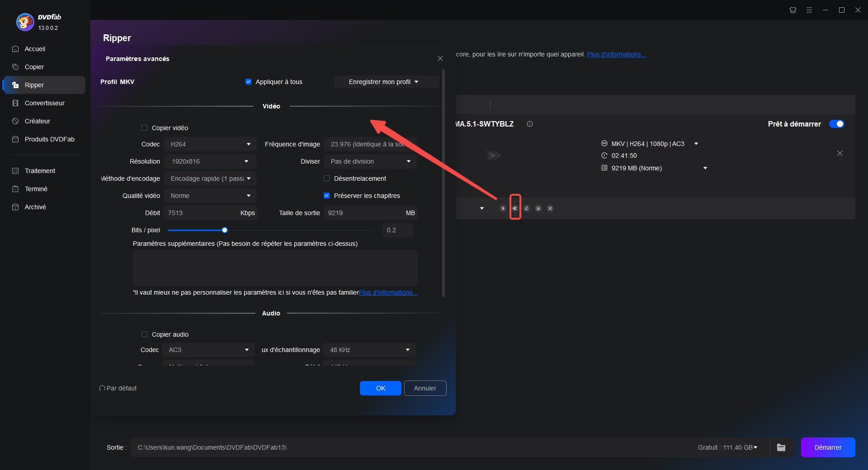Click Annuler button
868x470 pixels.
[x=425, y=388]
